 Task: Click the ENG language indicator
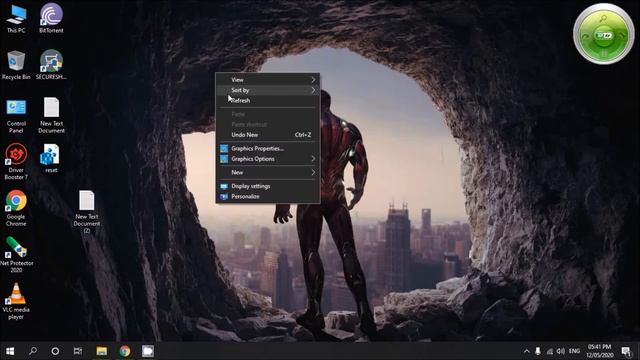tap(574, 351)
